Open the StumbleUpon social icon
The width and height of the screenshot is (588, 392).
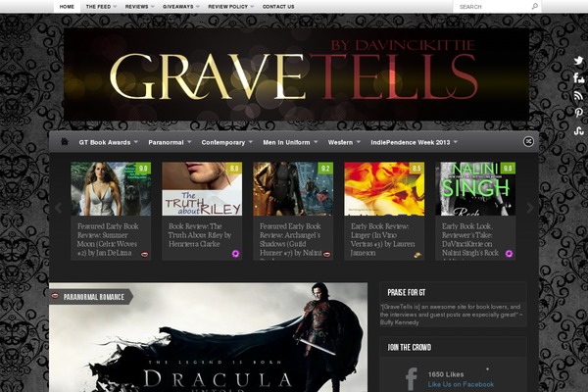point(578,130)
